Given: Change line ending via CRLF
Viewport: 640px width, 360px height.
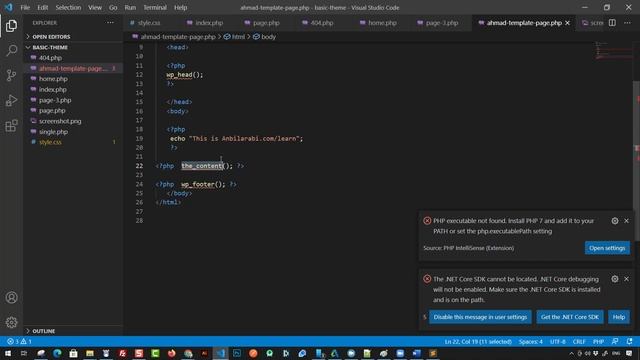Looking at the screenshot, I should 579,341.
